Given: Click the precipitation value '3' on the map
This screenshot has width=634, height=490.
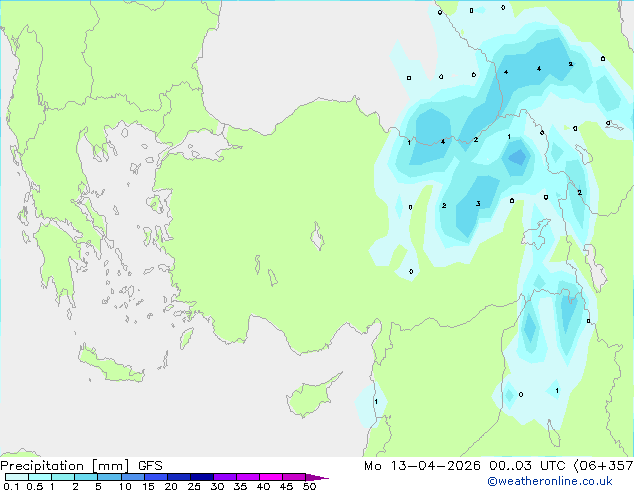Looking at the screenshot, I should (x=478, y=203).
